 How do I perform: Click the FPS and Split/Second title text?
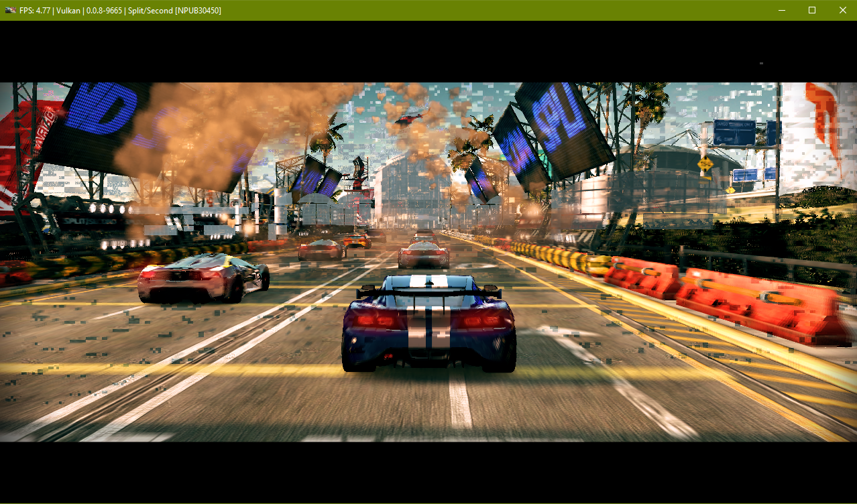click(x=120, y=11)
